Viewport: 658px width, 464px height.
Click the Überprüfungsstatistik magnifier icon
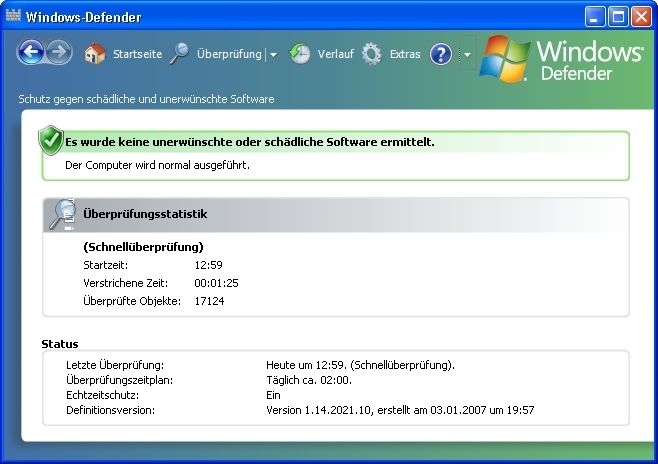(63, 214)
